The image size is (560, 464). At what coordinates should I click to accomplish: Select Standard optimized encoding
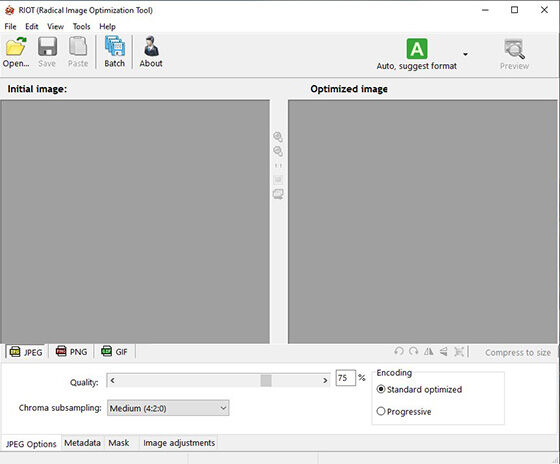pyautogui.click(x=419, y=389)
